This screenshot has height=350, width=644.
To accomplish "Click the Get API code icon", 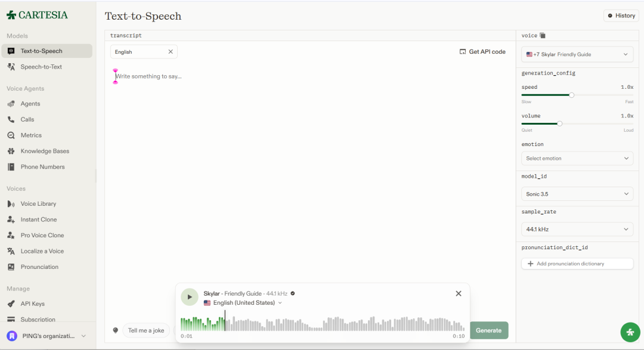I will (463, 52).
